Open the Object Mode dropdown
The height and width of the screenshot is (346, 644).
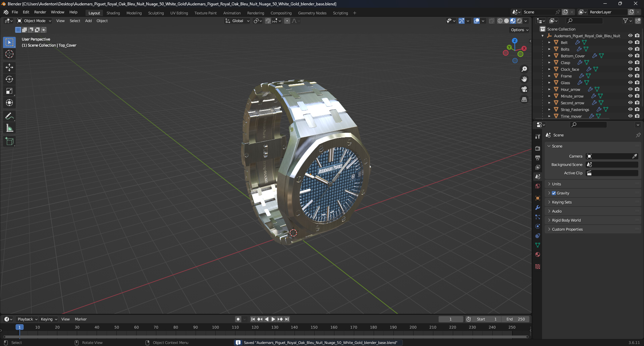click(x=34, y=21)
